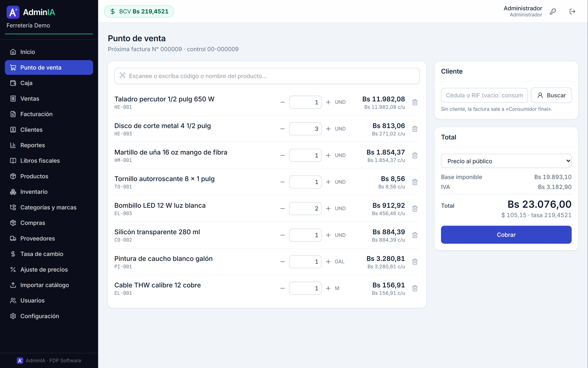This screenshot has width=588, height=368.
Task: Open the Ventas section
Action: [49, 99]
